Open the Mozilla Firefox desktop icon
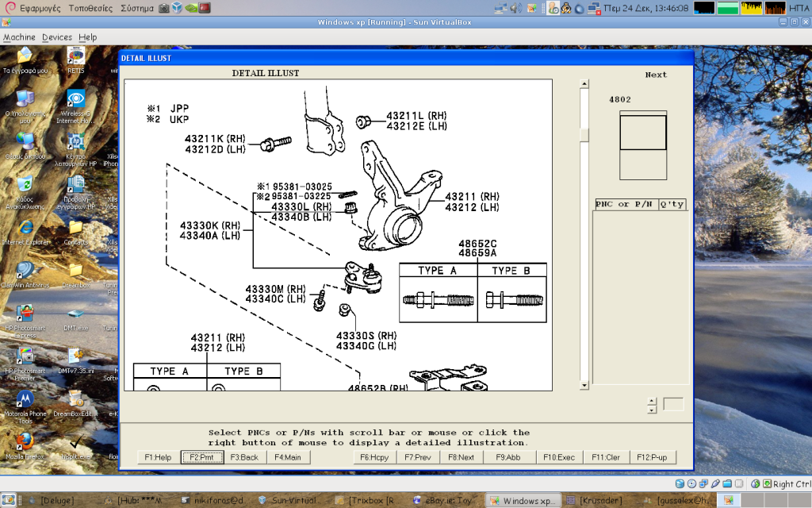Screen dimensions: 812x508 25,447
